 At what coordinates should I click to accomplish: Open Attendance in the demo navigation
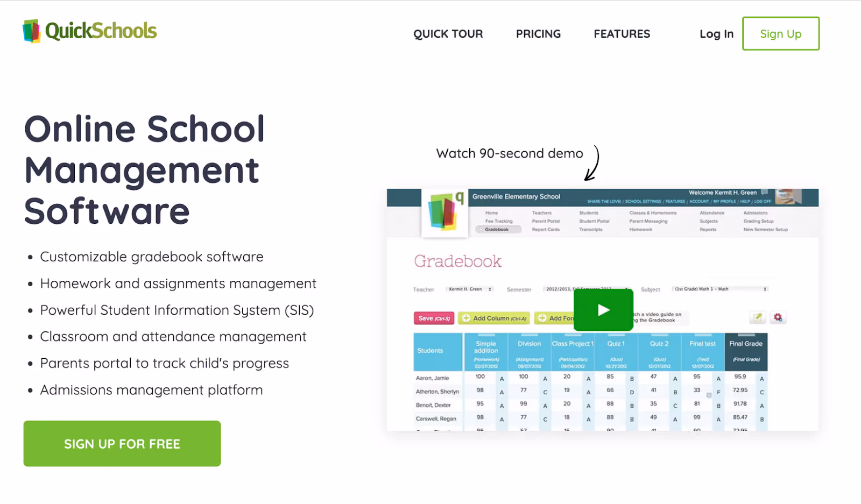712,213
